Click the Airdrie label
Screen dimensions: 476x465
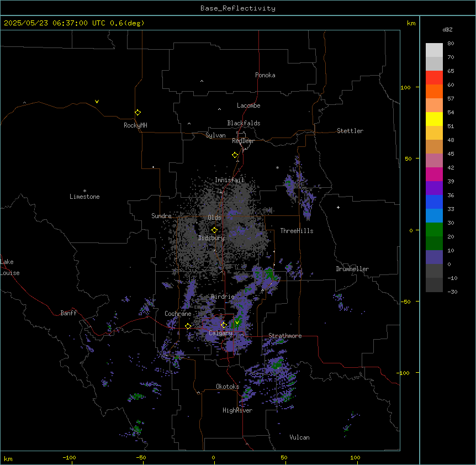pyautogui.click(x=223, y=297)
